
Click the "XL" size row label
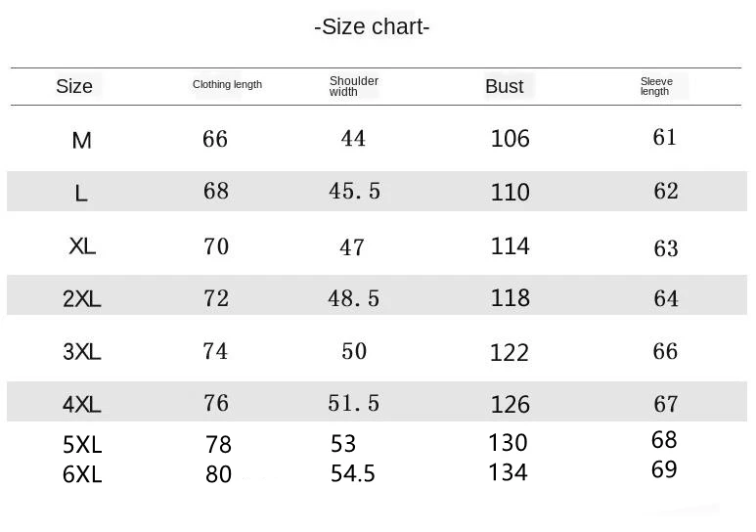82,246
